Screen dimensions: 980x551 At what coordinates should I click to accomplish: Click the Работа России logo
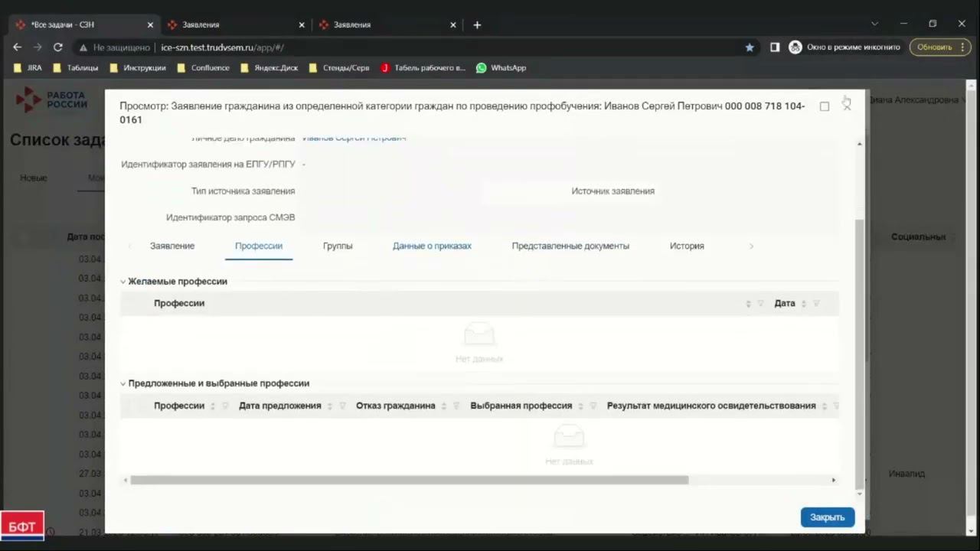pyautogui.click(x=52, y=99)
